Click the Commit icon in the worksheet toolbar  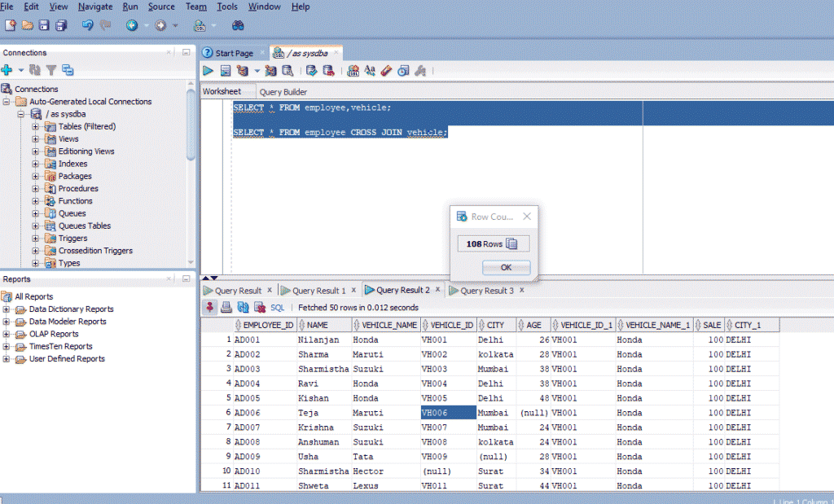[311, 70]
